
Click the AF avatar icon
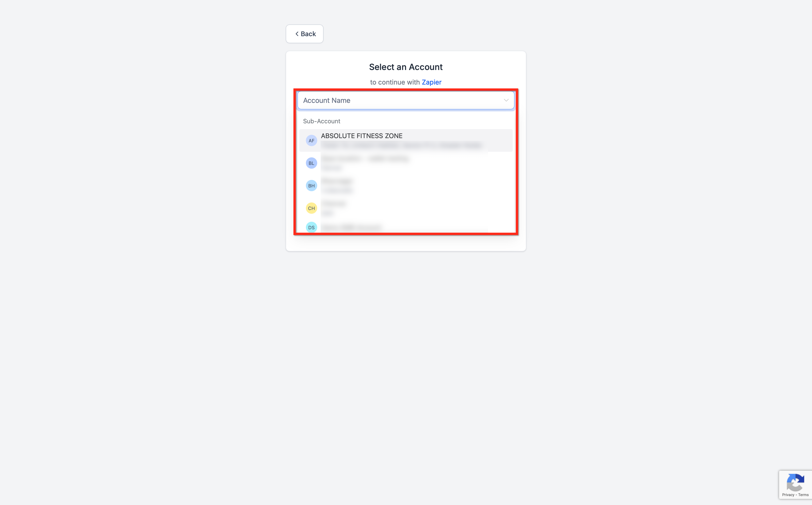(311, 141)
